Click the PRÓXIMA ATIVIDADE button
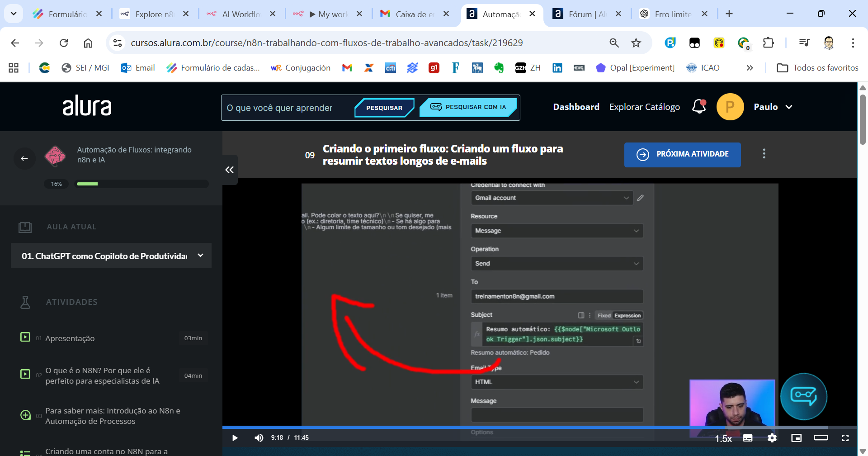 point(682,154)
